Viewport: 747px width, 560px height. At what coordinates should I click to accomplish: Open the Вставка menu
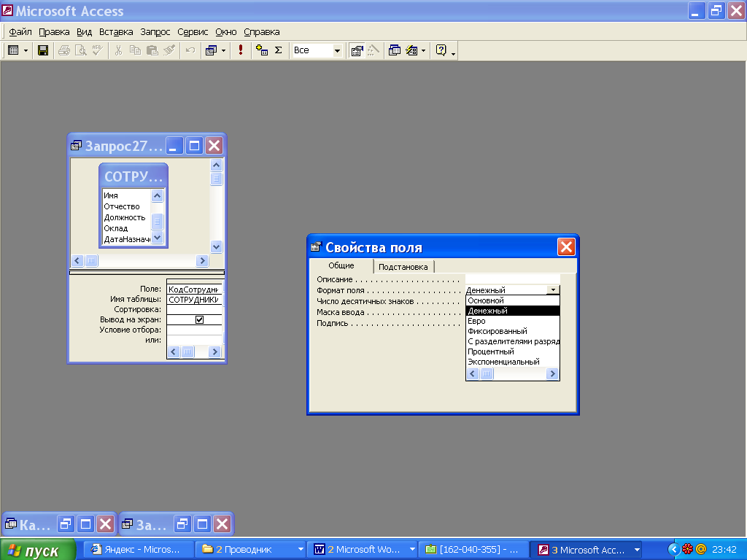click(116, 32)
